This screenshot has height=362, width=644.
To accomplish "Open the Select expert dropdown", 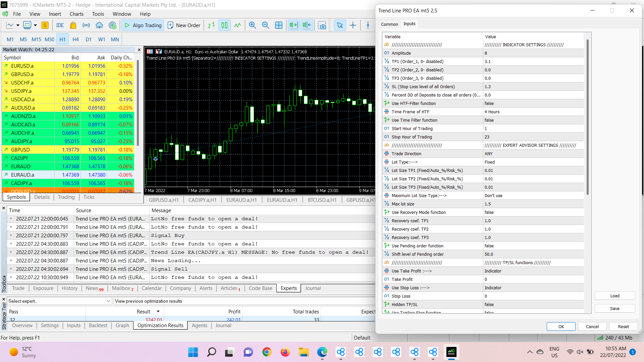I will pyautogui.click(x=108, y=301).
